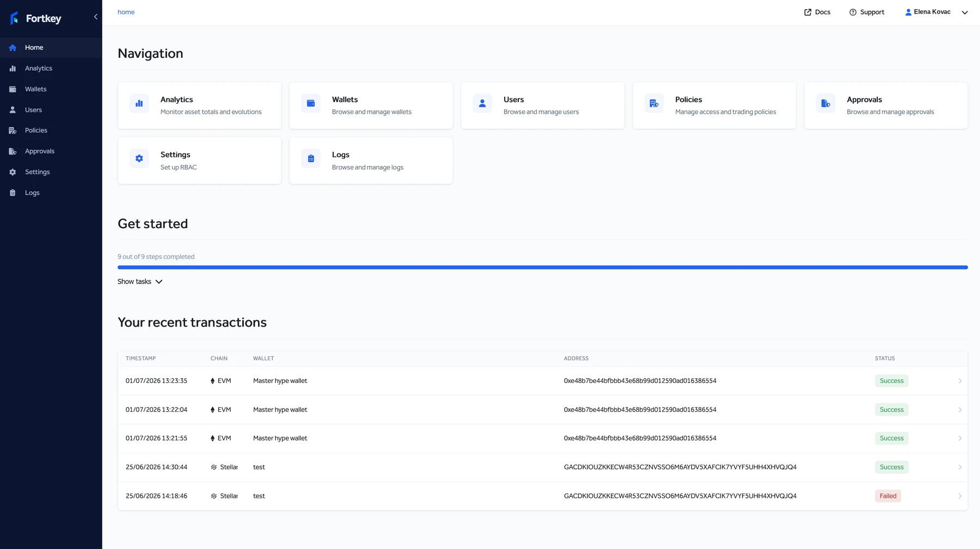This screenshot has height=549, width=980.
Task: Open Wallets in the sidebar menu
Action: pos(51,89)
